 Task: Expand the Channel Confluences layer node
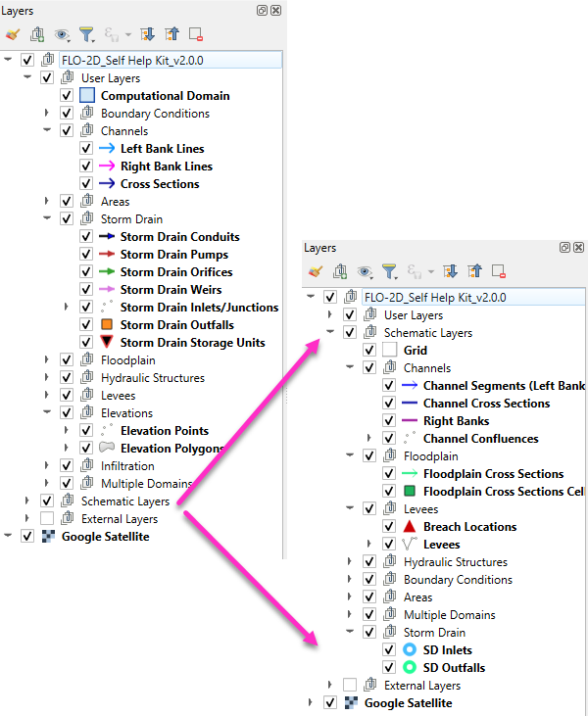point(369,439)
